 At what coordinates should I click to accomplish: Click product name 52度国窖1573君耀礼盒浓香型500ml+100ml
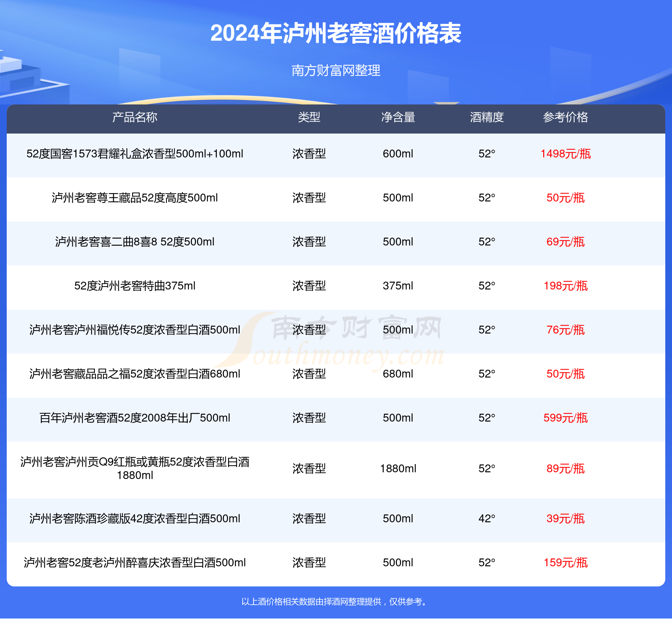135,154
